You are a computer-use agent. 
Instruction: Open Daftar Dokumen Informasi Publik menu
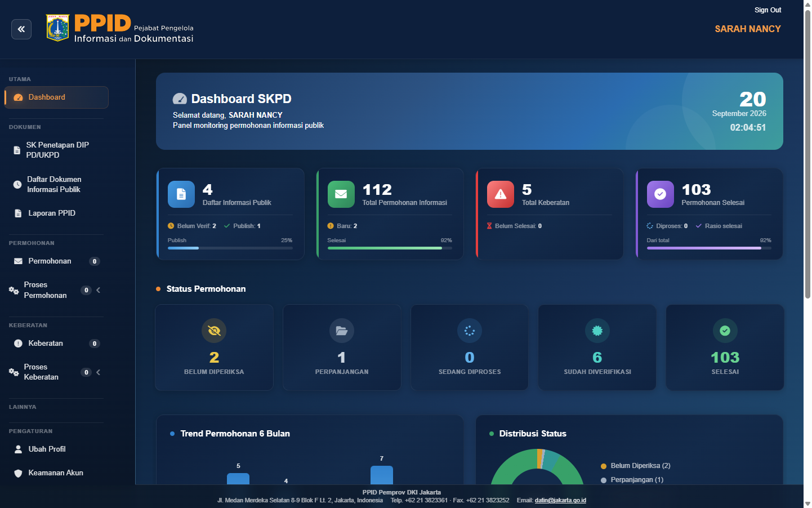(x=56, y=185)
